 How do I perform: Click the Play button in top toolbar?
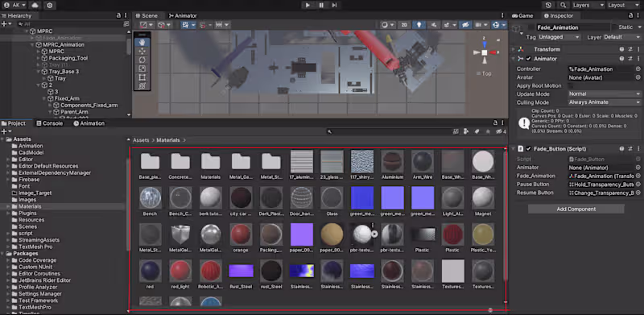(308, 5)
